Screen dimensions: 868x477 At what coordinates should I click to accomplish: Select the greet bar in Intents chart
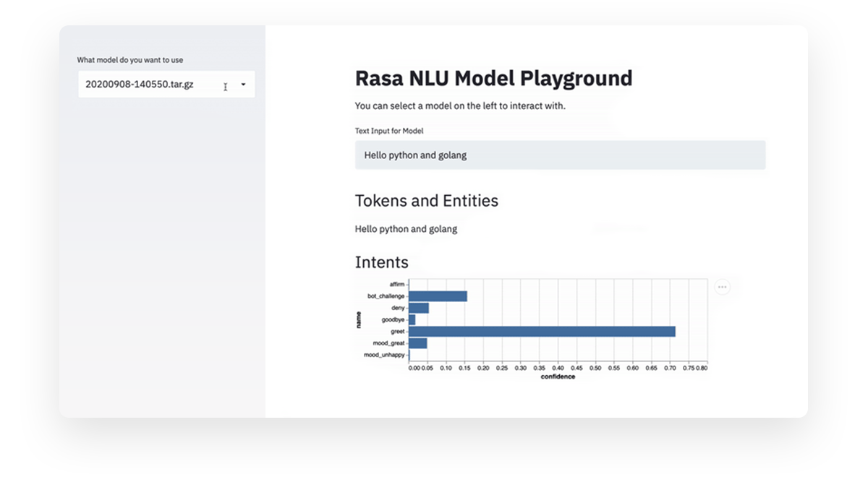(542, 331)
